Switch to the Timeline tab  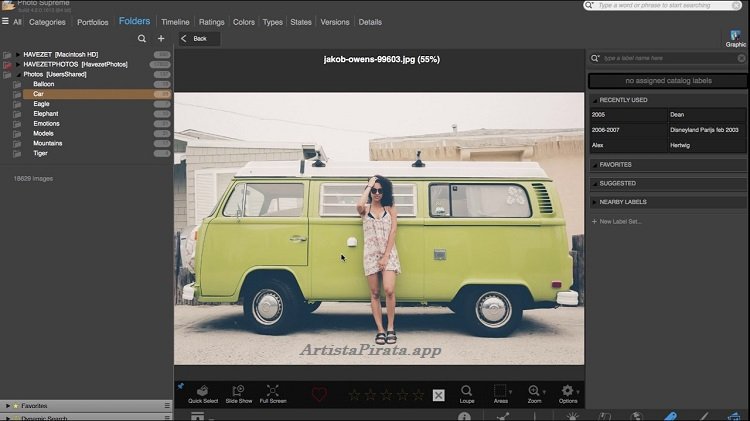coord(175,22)
